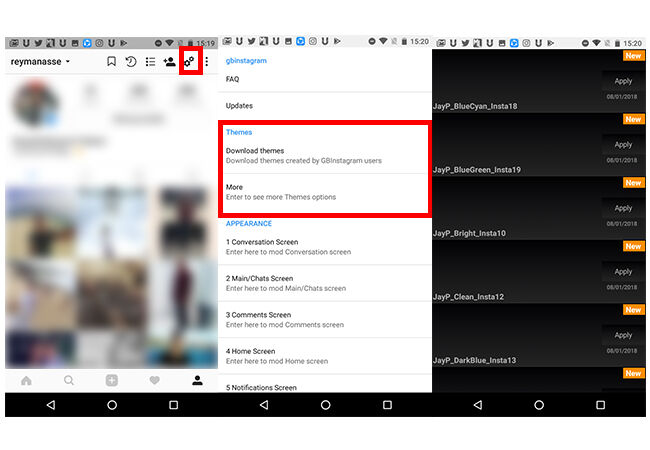Open the heart activity tab
The width and height of the screenshot is (650, 450).
coord(155,380)
